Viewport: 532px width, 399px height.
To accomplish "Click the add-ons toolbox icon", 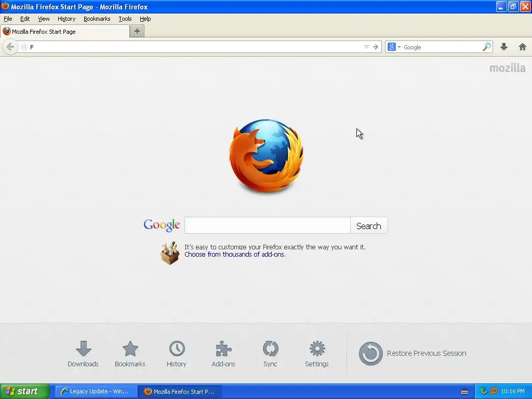I will (x=170, y=253).
